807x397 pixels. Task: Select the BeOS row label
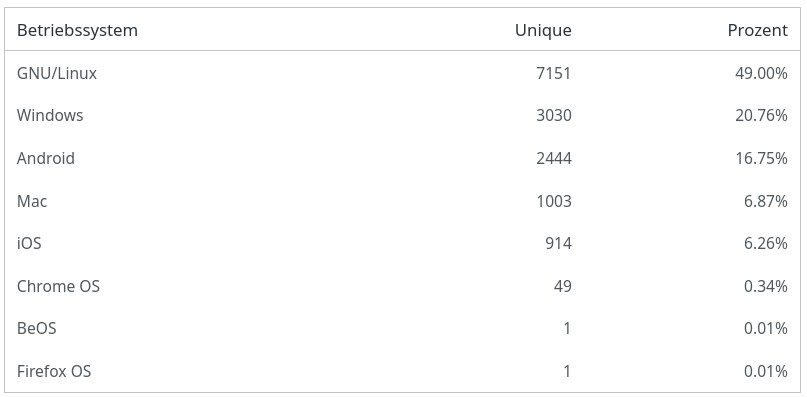point(37,328)
